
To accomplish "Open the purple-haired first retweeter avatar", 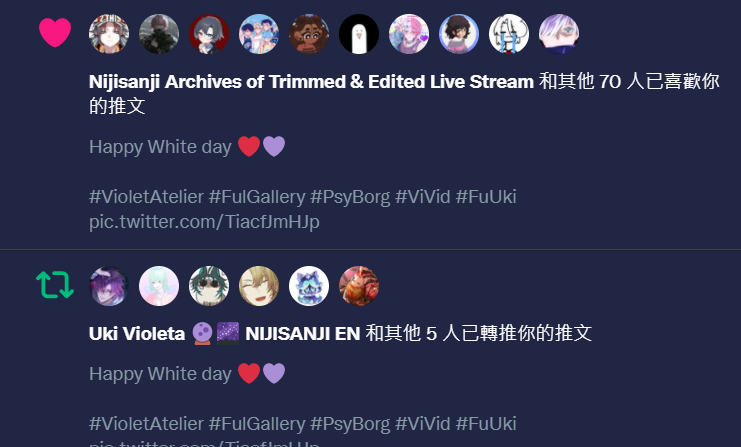I will pos(109,286).
